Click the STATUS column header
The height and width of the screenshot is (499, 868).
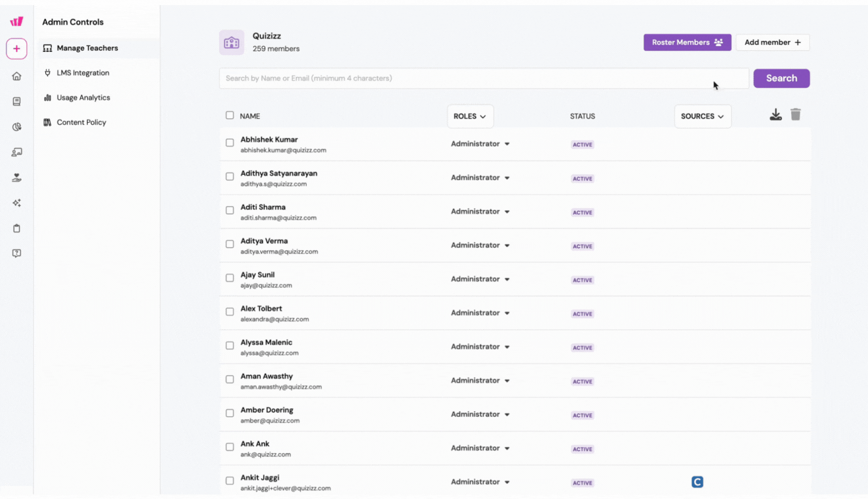(x=583, y=116)
